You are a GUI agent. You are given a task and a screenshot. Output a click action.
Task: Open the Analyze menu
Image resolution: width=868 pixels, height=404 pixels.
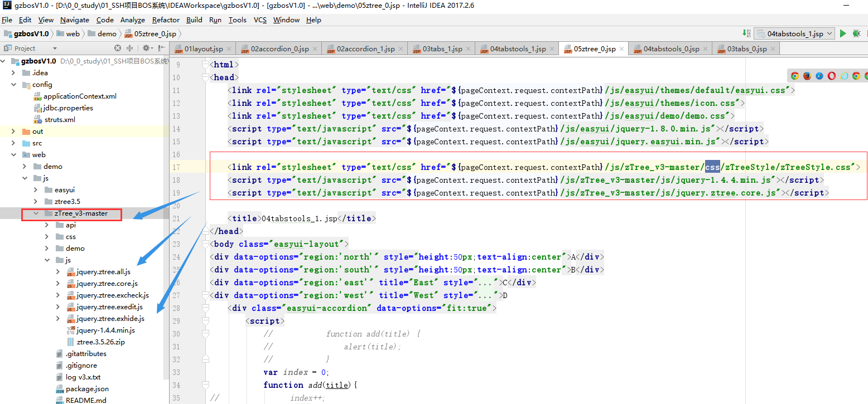point(133,20)
